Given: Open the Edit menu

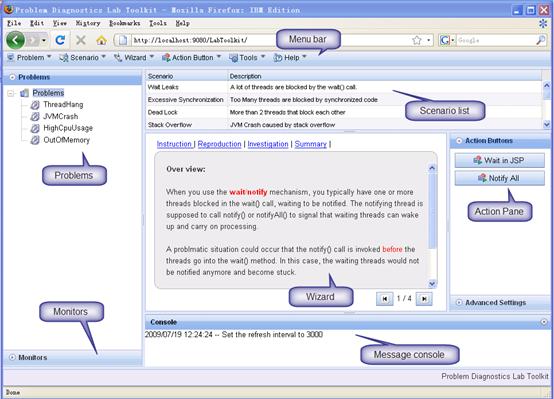Looking at the screenshot, I should pyautogui.click(x=37, y=23).
